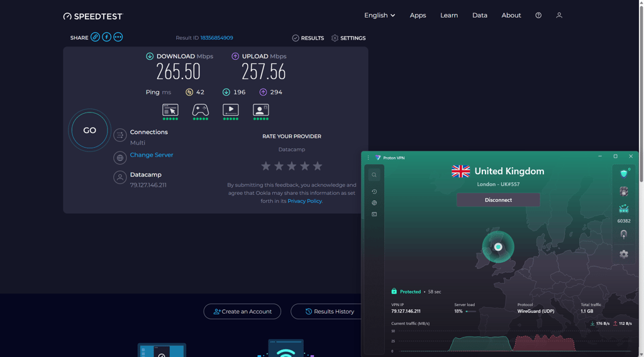
Task: Click the 265.50 download speed value
Action: point(178,72)
